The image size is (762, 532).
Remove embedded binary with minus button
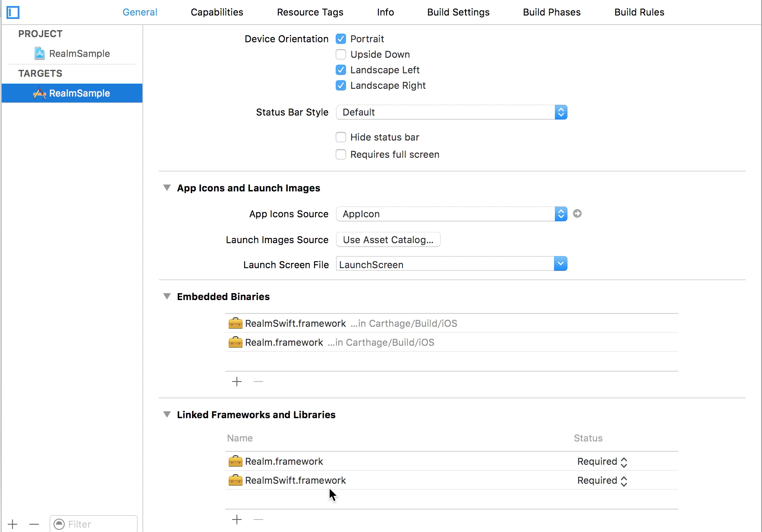(x=258, y=382)
